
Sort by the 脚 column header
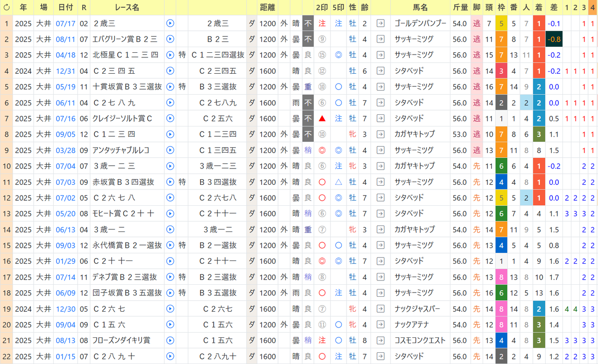[x=477, y=7]
